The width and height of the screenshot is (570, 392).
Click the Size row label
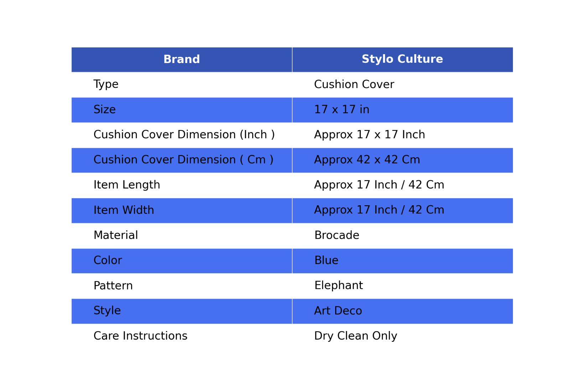click(x=104, y=110)
